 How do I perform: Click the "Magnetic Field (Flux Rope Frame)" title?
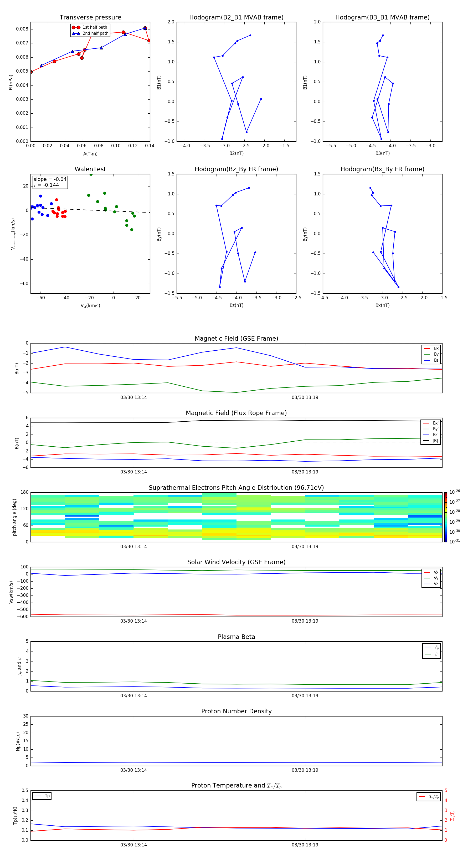coord(236,413)
